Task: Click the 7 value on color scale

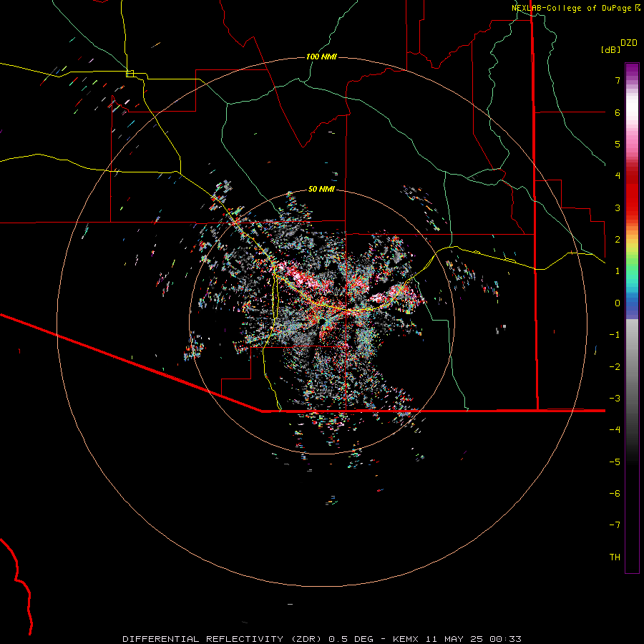Action: click(618, 80)
